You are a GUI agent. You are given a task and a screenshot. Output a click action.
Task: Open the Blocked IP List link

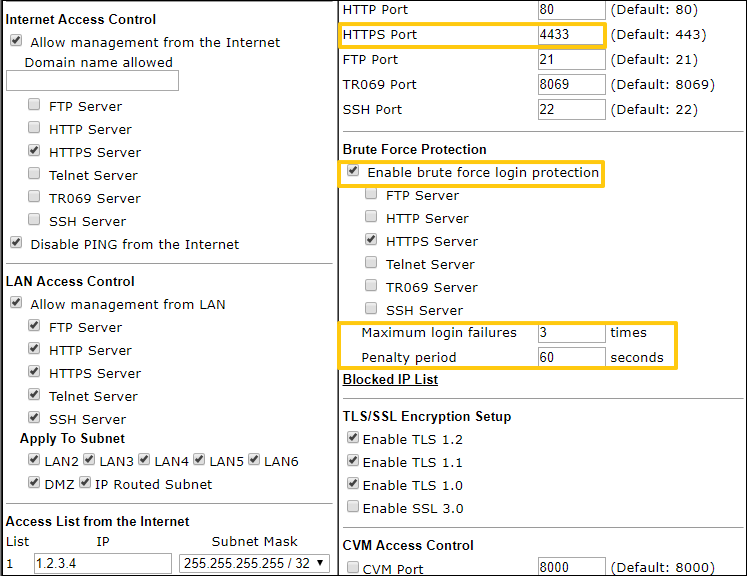(390, 379)
